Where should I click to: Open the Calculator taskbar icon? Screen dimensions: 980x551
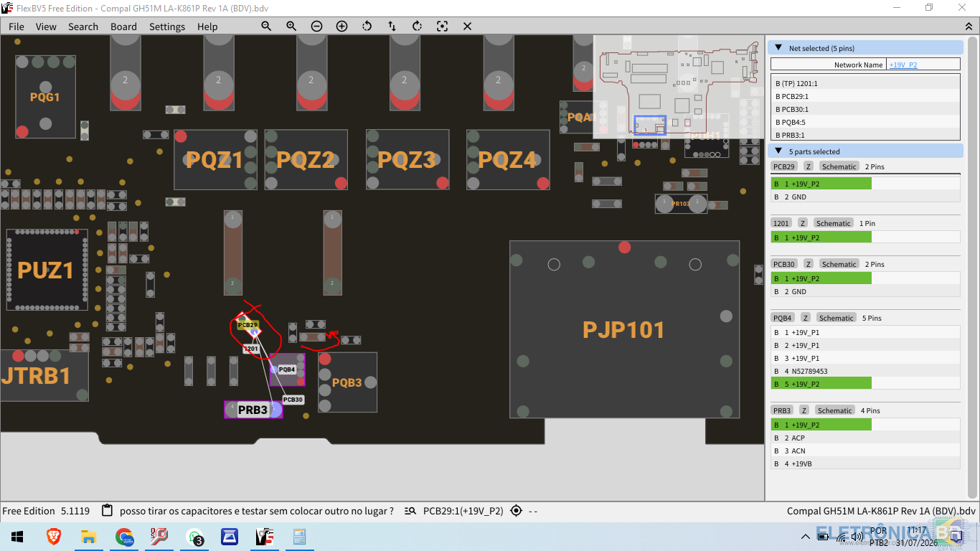(300, 537)
